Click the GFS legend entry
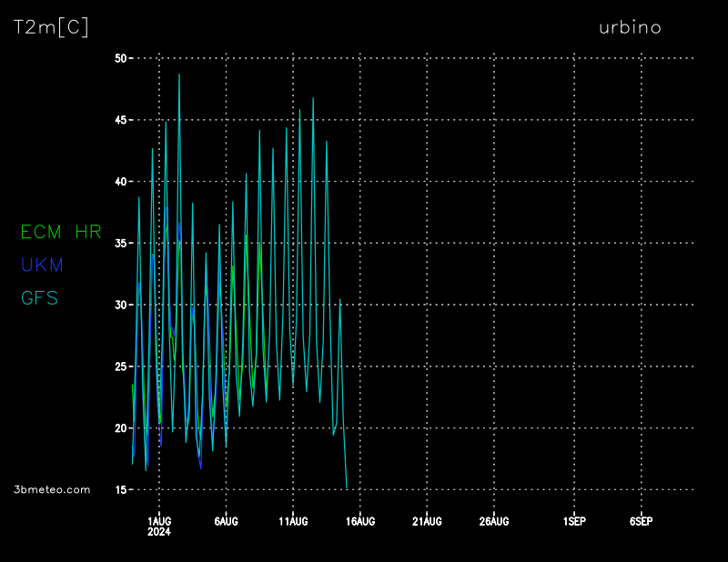The image size is (728, 562). pos(39,297)
